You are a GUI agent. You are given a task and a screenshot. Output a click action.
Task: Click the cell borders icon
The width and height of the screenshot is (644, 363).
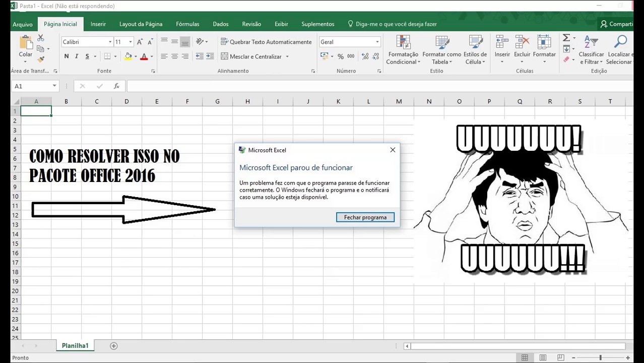point(107,56)
